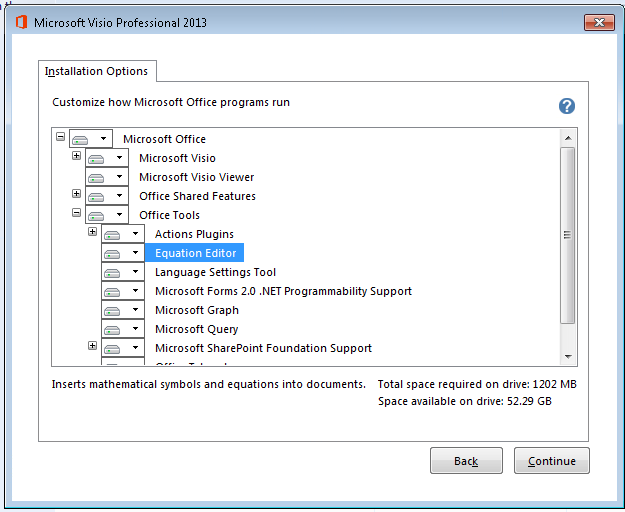This screenshot has width=625, height=512.
Task: Click the Back button
Action: pyautogui.click(x=466, y=461)
